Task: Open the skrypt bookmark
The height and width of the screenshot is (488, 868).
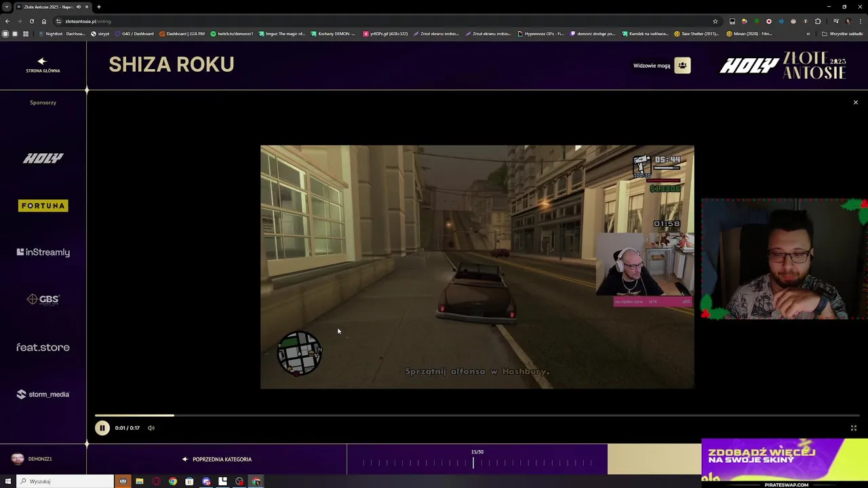Action: pyautogui.click(x=100, y=33)
